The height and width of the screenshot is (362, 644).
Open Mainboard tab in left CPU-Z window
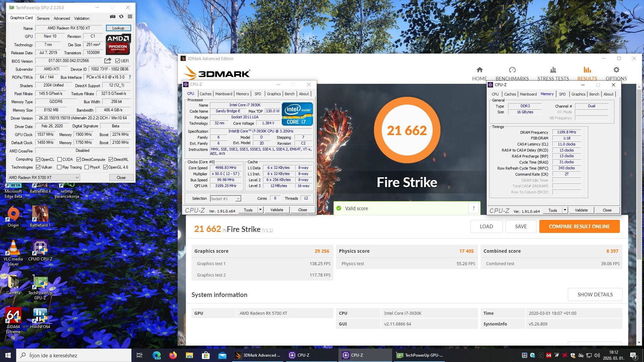click(224, 94)
